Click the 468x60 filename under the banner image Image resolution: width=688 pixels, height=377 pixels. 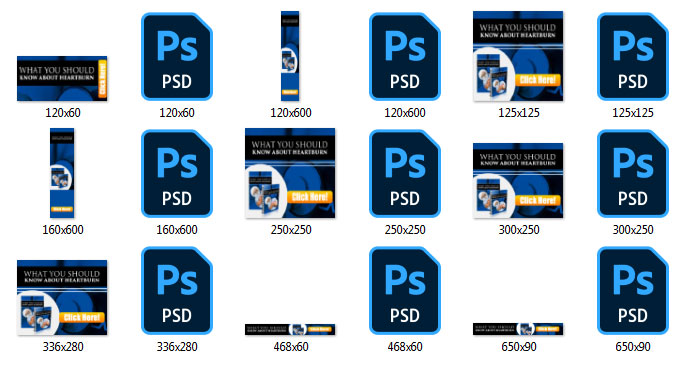pos(291,347)
